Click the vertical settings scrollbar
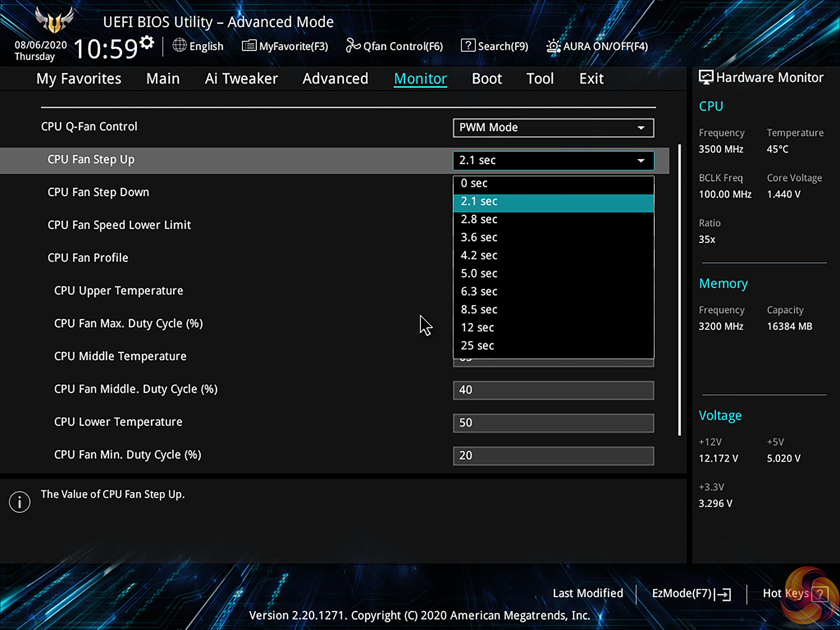This screenshot has width=840, height=630. point(679,289)
